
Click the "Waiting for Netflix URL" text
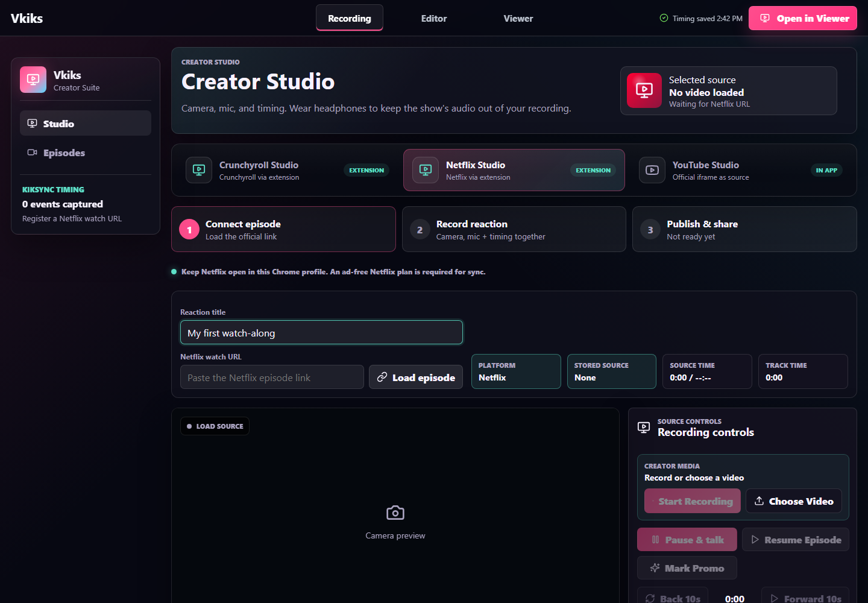709,104
